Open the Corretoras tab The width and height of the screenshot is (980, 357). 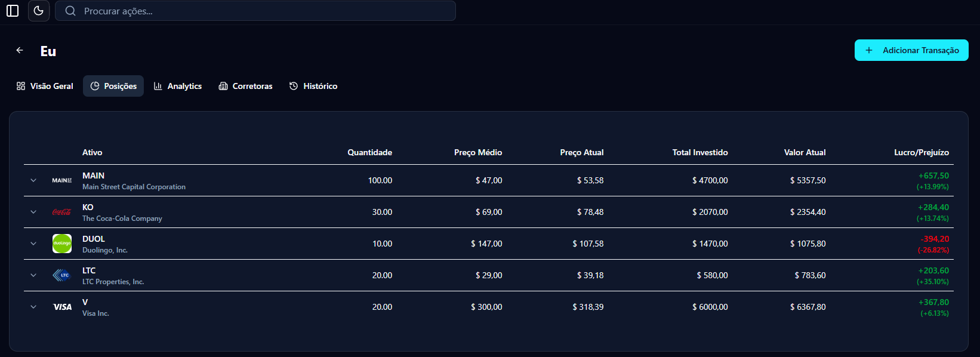[x=245, y=86]
